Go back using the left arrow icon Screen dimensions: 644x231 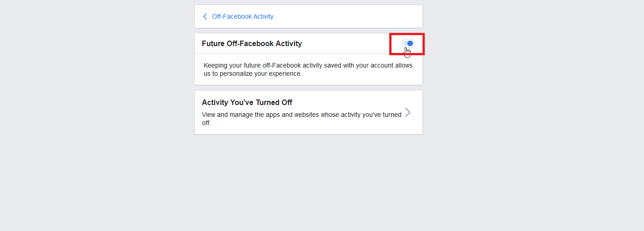pos(205,16)
